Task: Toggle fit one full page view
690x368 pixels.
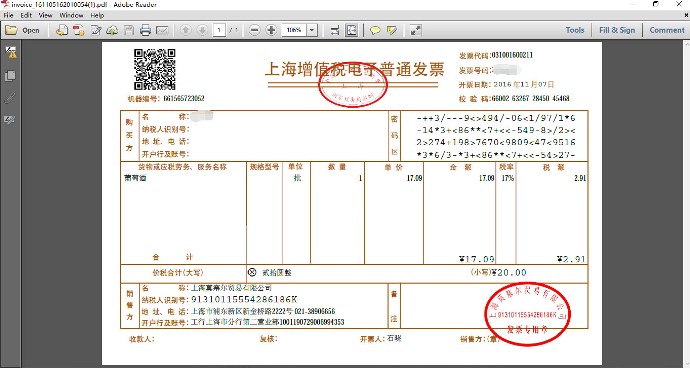Action: coord(352,30)
